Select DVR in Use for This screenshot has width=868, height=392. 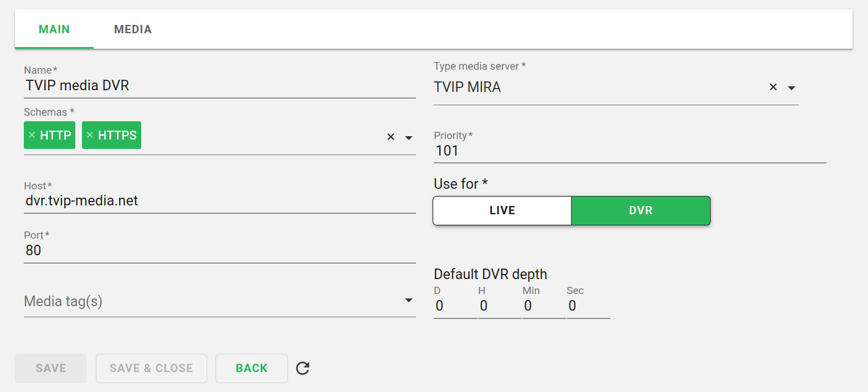640,210
